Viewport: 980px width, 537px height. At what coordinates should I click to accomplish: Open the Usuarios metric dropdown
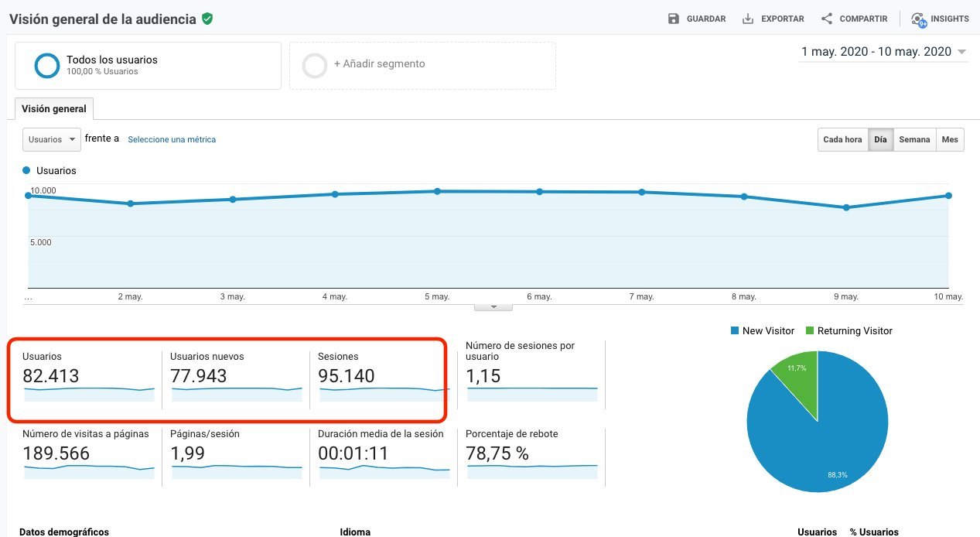point(52,139)
